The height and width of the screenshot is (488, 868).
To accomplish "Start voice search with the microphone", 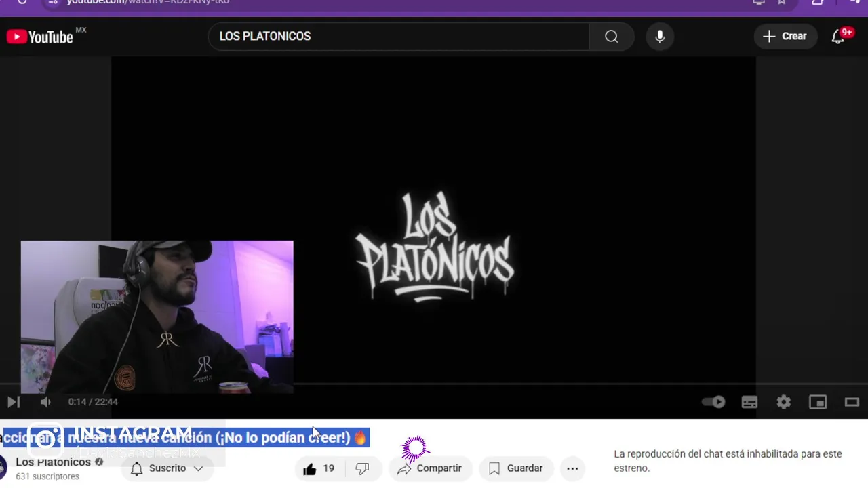I will tap(660, 37).
